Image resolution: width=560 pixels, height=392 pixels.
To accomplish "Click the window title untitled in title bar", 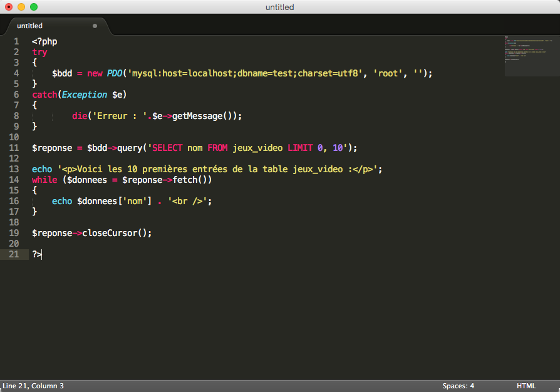I will [279, 7].
